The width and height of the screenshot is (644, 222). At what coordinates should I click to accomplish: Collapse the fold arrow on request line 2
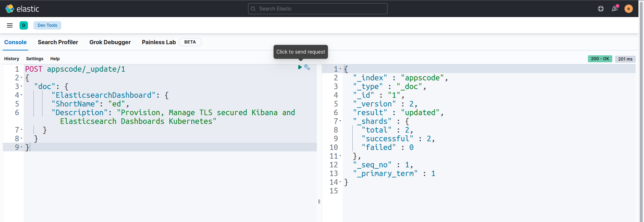tap(22, 78)
